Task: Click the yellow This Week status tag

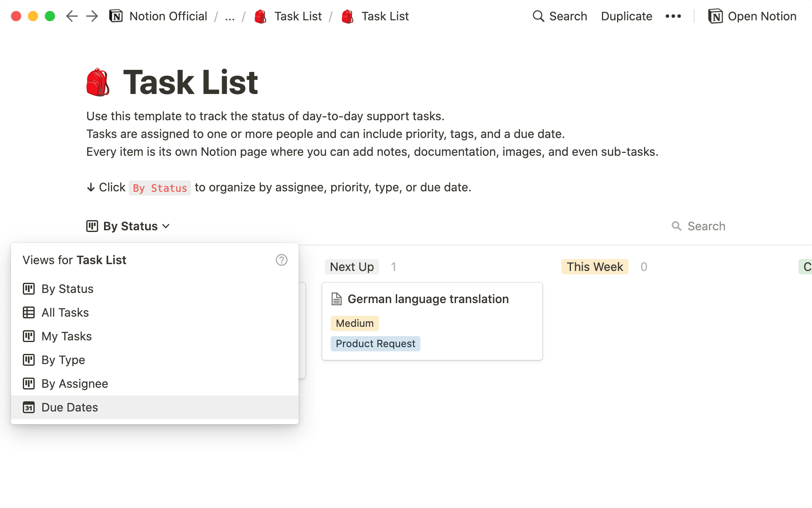Action: tap(595, 267)
